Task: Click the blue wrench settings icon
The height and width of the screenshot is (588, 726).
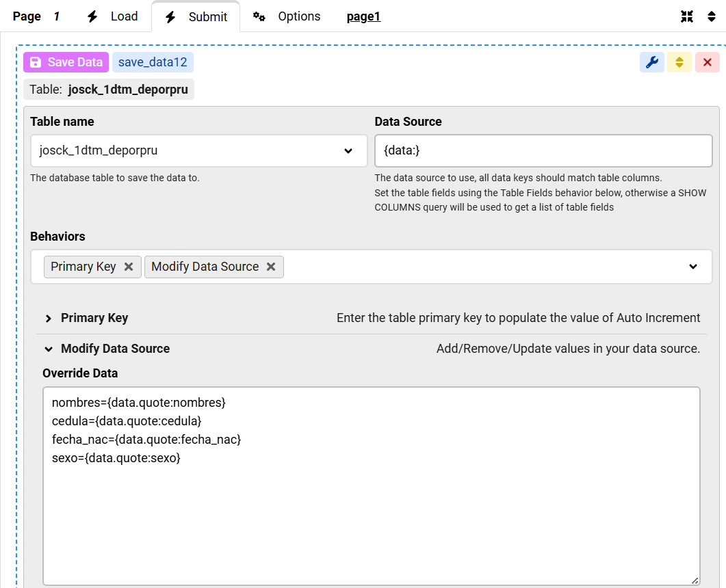Action: click(651, 63)
